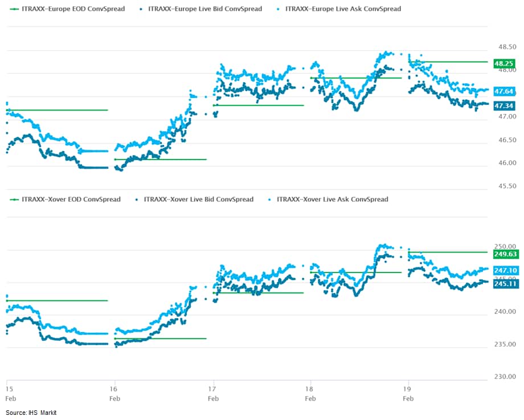Click the light blue Europe Live Ask legend dot
Image resolution: width=524 pixels, height=420 pixels.
click(x=277, y=9)
